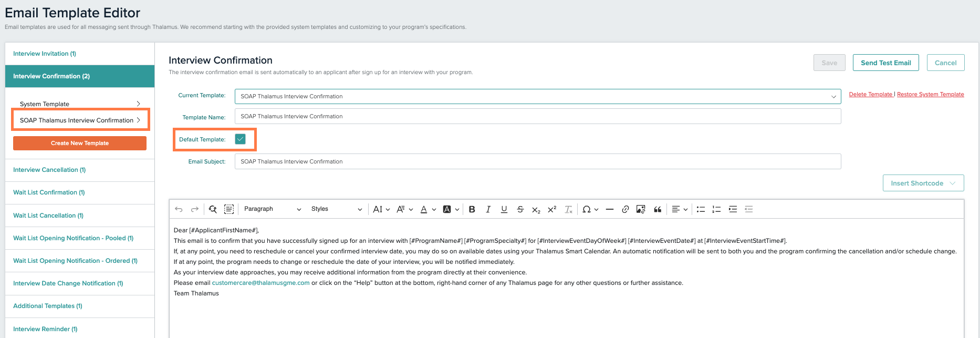Select SOAP Thalamus Interview Confirmation template
Viewport: 980px width, 338px height.
coord(80,120)
